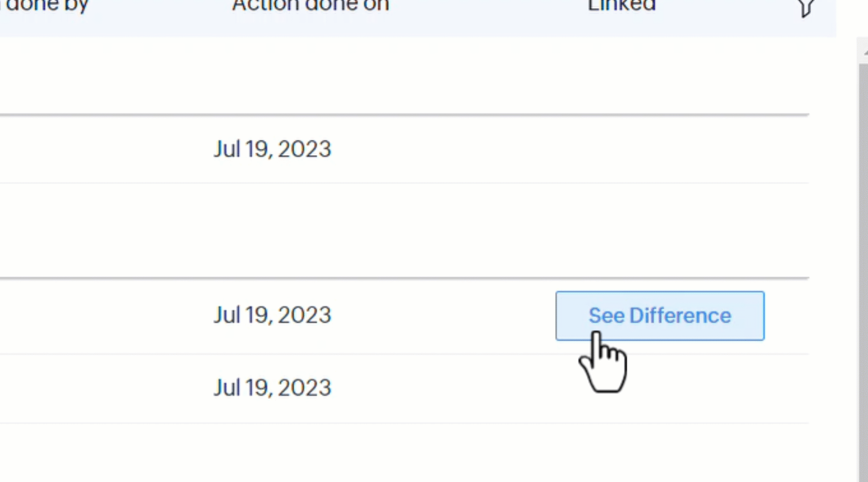Select the date beside See Difference
The image size is (868, 482).
tap(272, 315)
